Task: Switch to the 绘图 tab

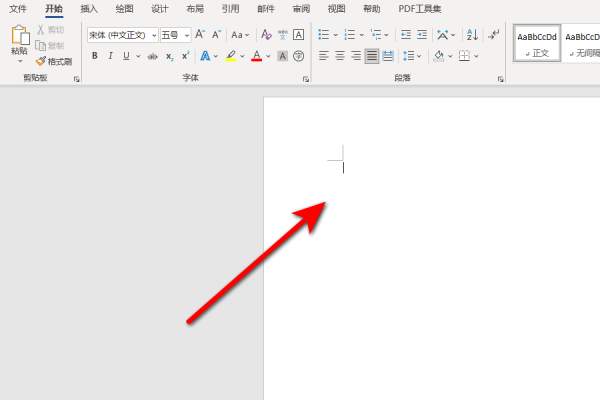Action: click(124, 9)
